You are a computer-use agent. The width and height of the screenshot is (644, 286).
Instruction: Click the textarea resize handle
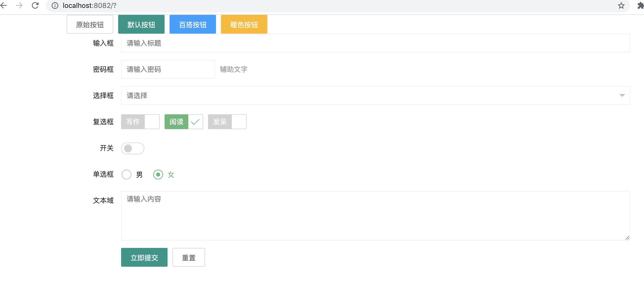[x=627, y=238]
